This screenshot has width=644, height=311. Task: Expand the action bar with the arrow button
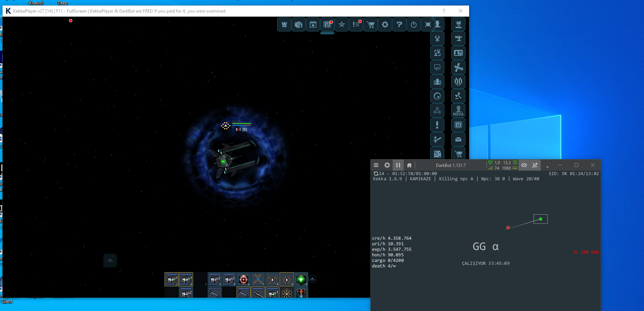(313, 279)
